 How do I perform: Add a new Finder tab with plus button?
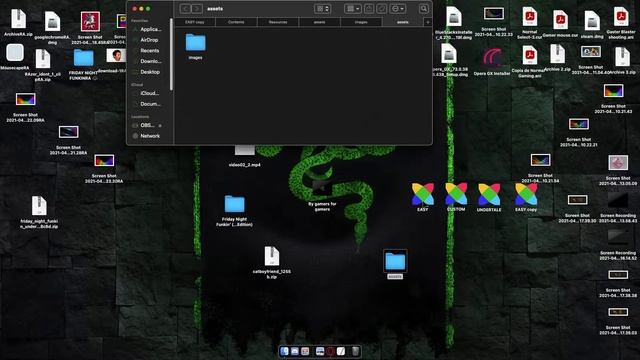(x=428, y=22)
